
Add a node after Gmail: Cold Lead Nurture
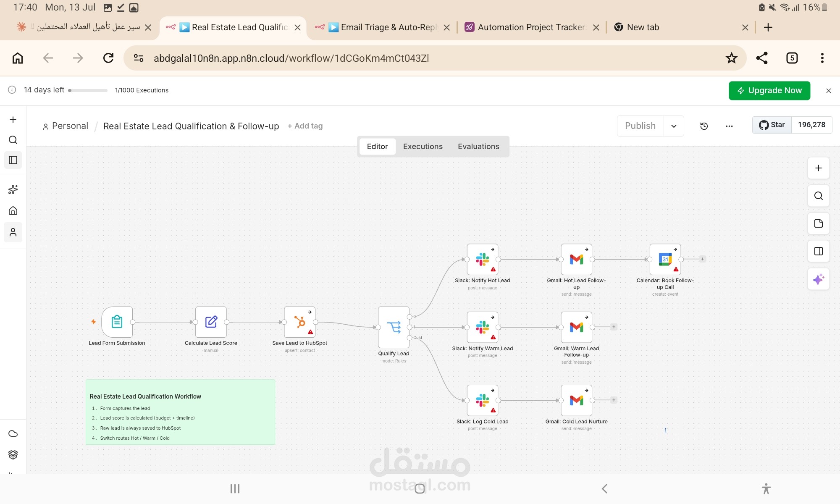point(614,400)
